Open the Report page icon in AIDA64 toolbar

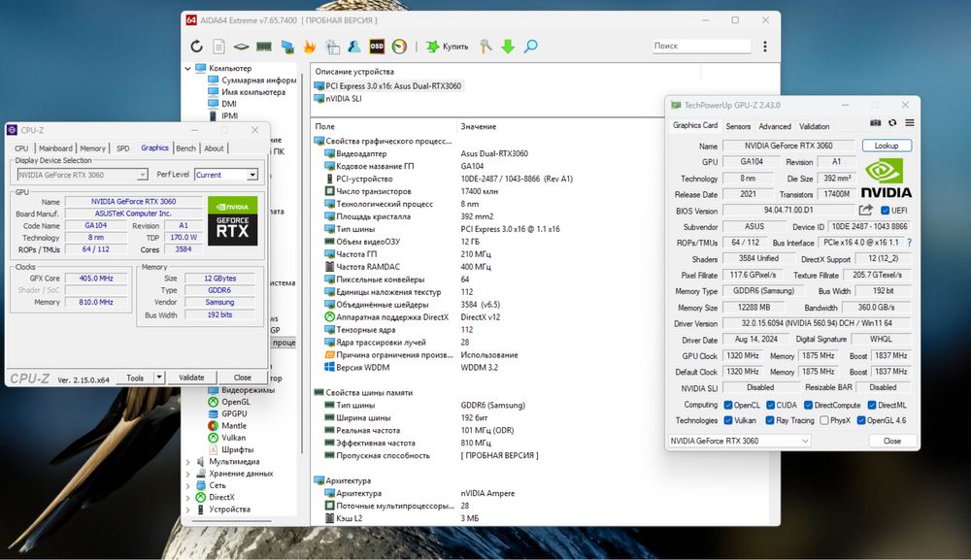(x=218, y=47)
